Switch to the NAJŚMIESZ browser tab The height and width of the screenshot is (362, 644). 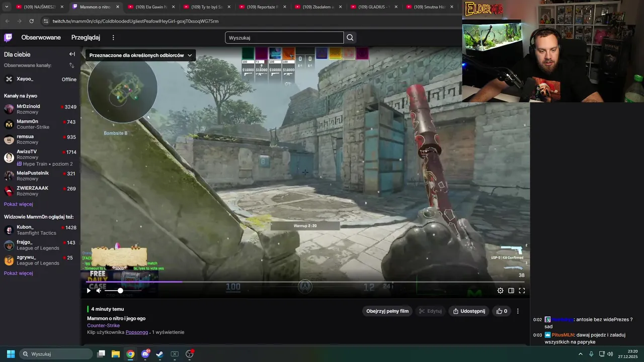pos(40,7)
